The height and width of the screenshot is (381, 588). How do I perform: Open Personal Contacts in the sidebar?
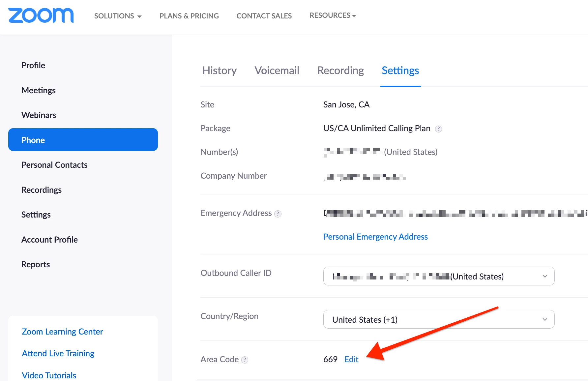[x=54, y=165]
